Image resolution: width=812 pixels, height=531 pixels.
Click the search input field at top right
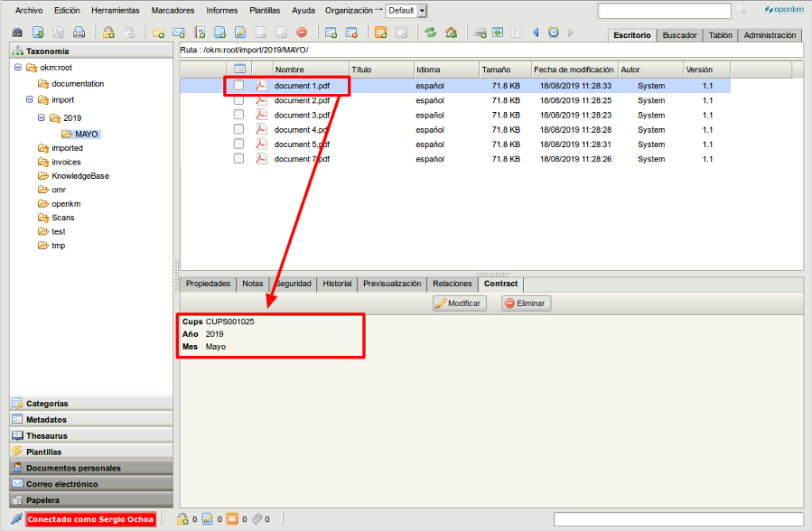(664, 11)
